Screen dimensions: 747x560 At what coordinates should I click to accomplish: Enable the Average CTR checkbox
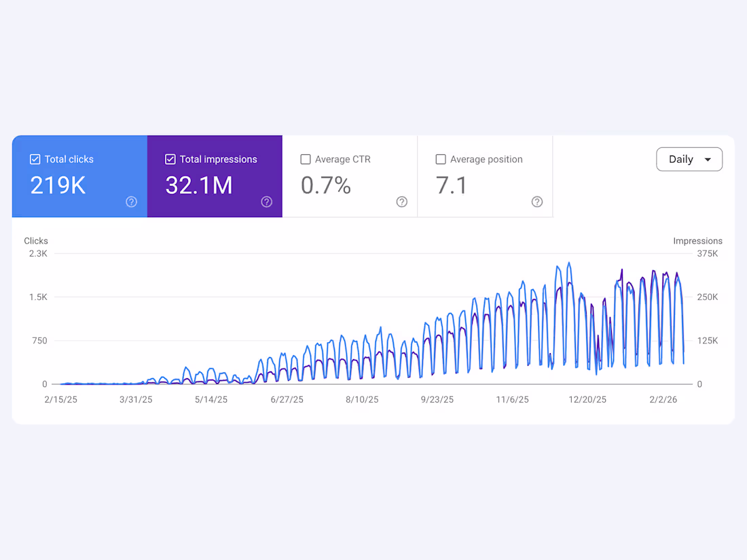(x=305, y=159)
